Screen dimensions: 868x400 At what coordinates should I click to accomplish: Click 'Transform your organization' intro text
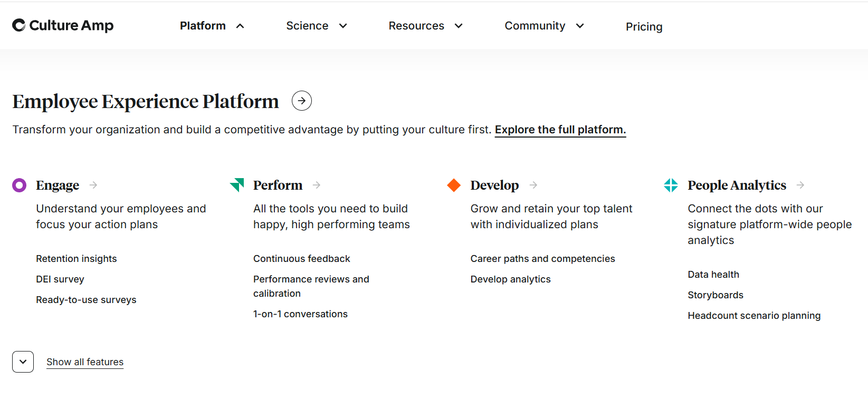coord(252,130)
